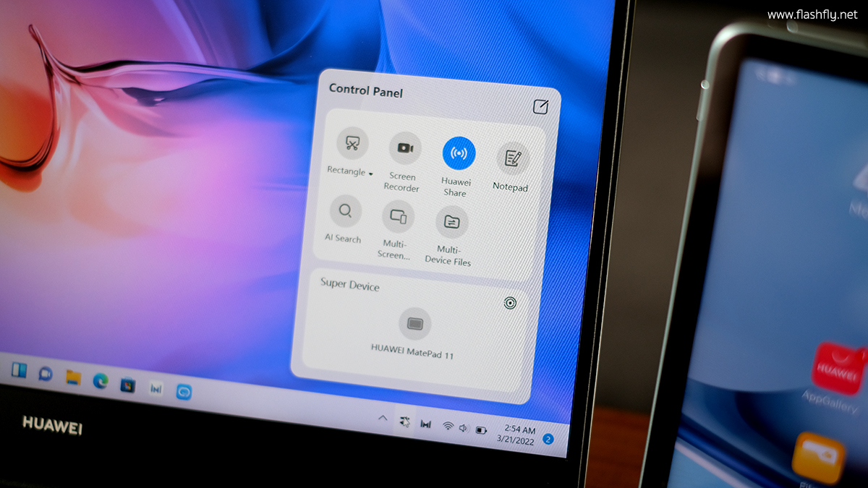Click the edit icon beside Control Panel title
The image size is (868, 488).
point(540,107)
